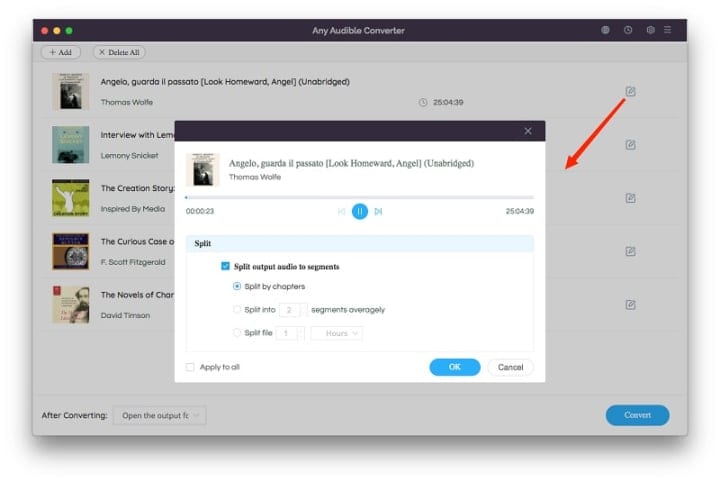
Task: Open the hamburger menu icon
Action: [668, 30]
